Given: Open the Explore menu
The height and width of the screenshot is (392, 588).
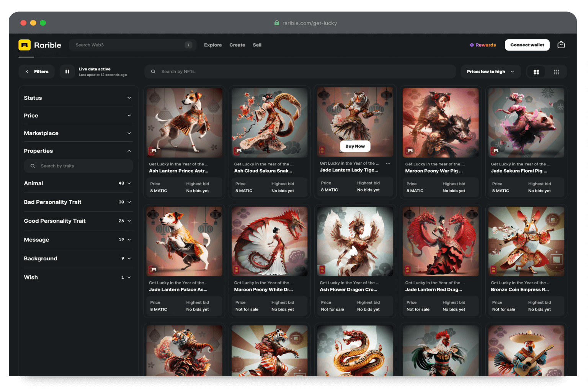Looking at the screenshot, I should (213, 45).
